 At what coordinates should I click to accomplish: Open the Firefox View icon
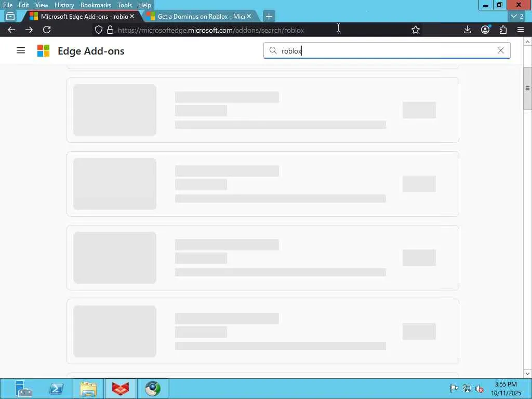(10, 16)
